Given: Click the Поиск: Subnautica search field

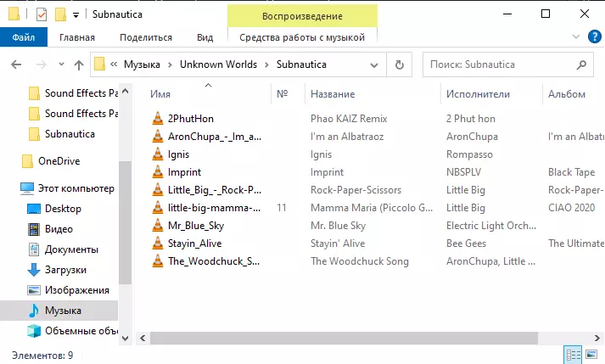Looking at the screenshot, I should [507, 64].
